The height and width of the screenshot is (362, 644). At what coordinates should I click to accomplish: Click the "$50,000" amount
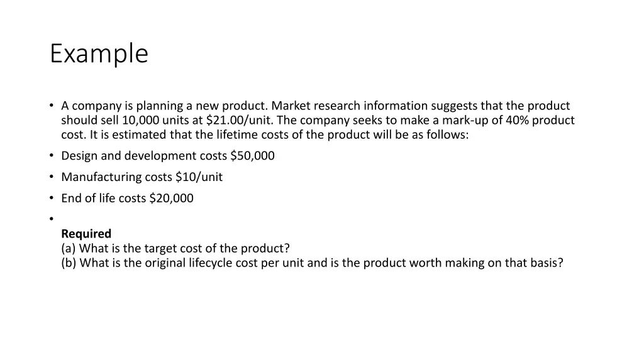252,156
